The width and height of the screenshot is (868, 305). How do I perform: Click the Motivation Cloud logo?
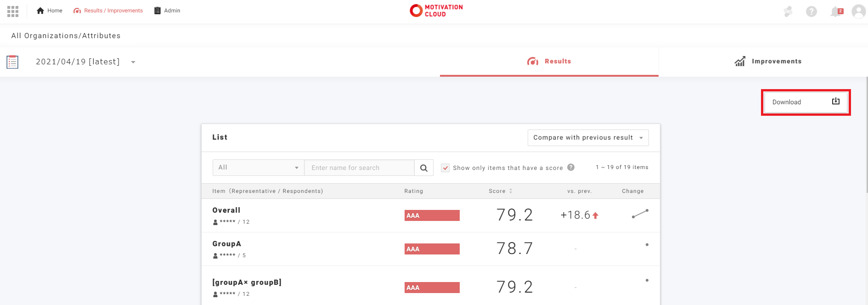[x=436, y=11]
